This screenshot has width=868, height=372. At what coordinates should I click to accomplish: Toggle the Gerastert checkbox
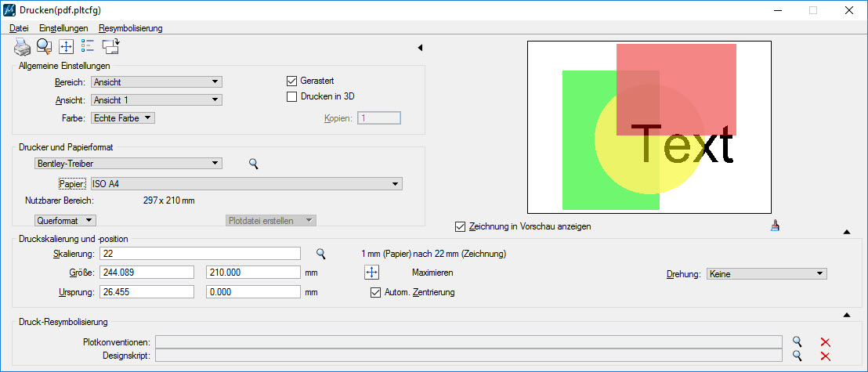292,81
